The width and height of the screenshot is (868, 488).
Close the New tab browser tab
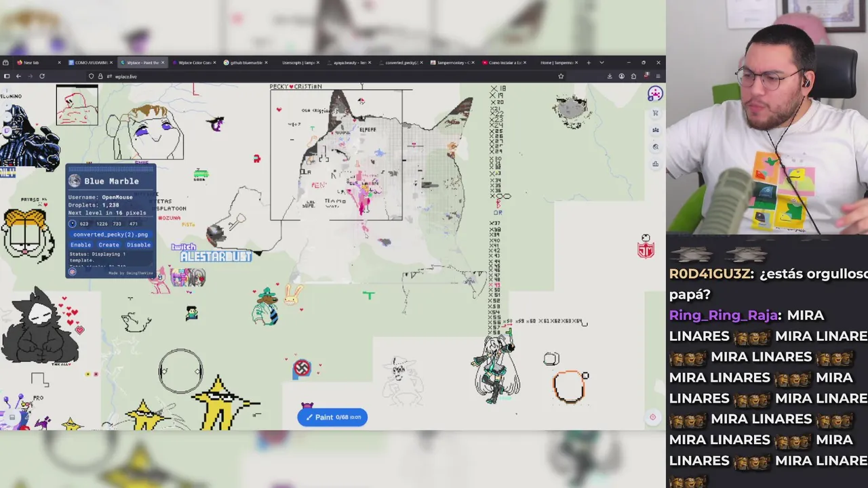coord(59,62)
